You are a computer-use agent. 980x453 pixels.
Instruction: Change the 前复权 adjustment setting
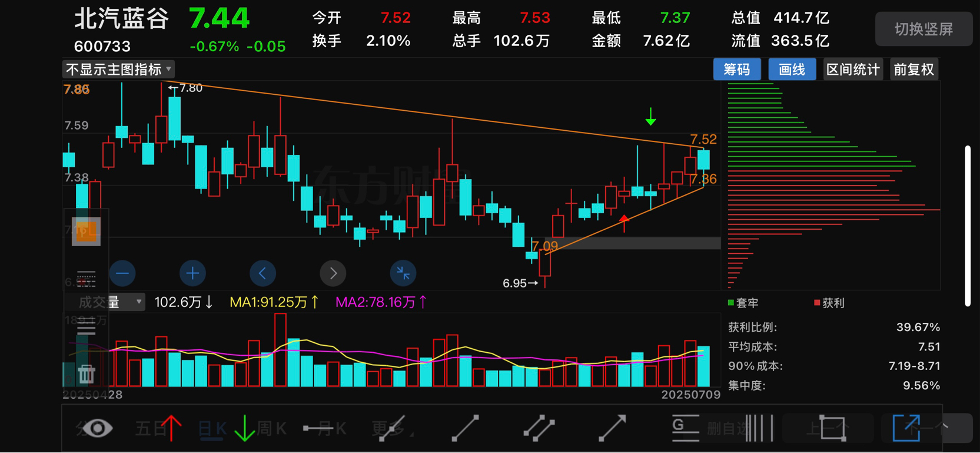point(914,70)
